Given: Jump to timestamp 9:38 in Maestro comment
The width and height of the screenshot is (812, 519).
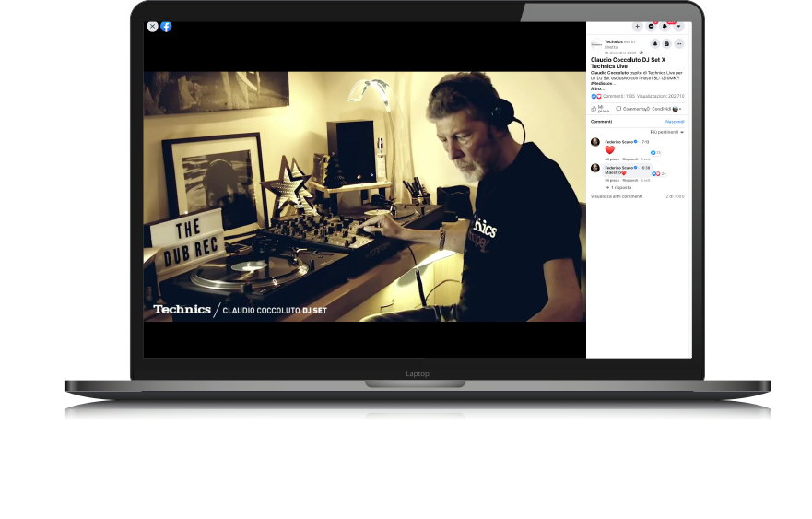Looking at the screenshot, I should pyautogui.click(x=646, y=168).
